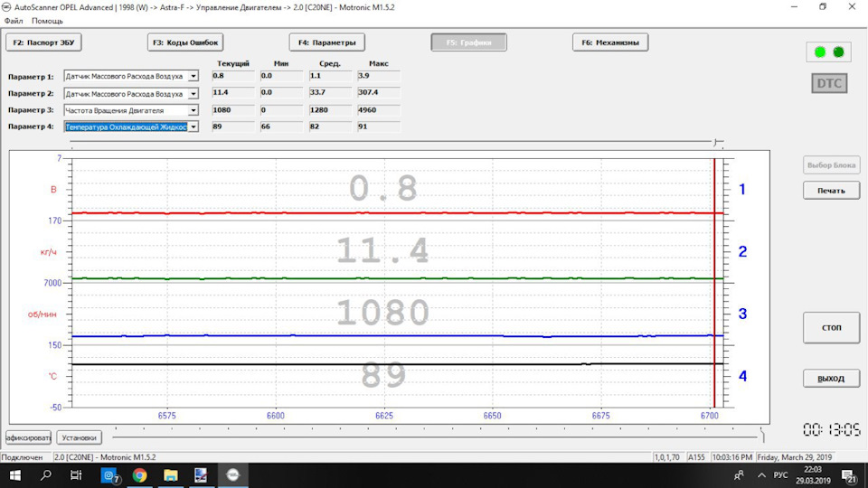868x488 pixels.
Task: Click the right green status indicator
Action: 839,52
